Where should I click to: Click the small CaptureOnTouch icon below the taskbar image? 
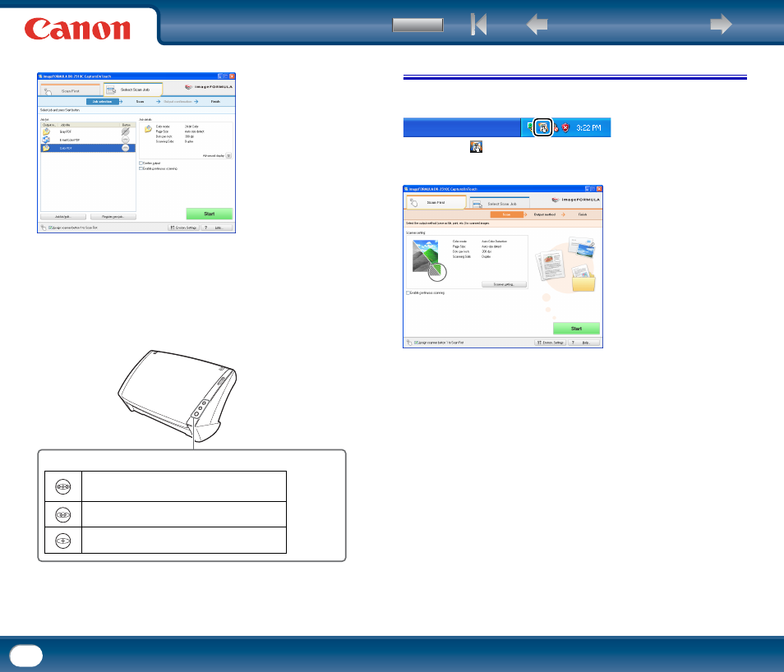476,146
